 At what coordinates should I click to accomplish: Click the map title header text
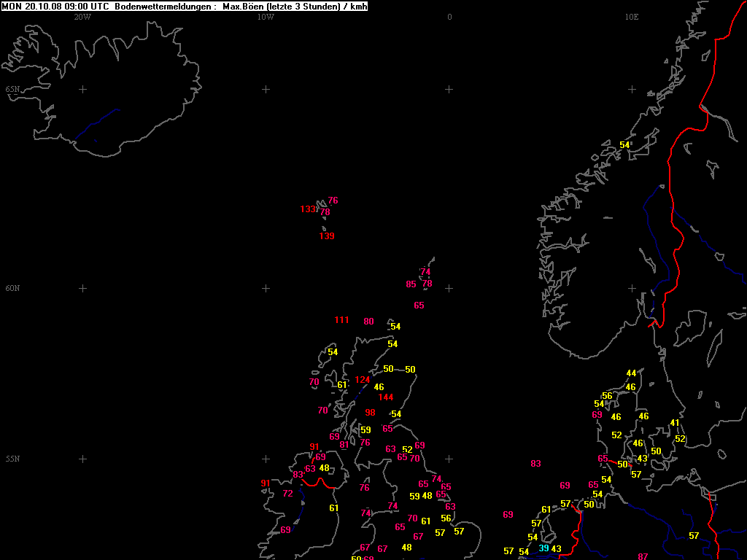point(185,7)
